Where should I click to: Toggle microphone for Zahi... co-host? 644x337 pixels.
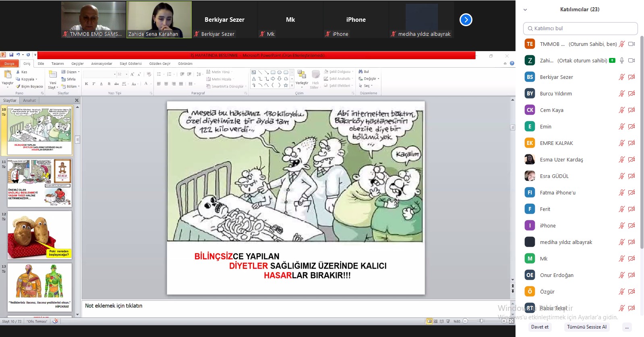point(622,60)
